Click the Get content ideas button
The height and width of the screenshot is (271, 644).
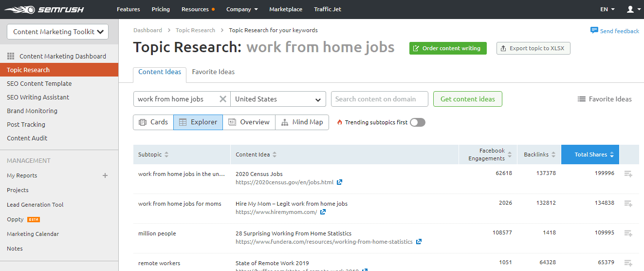tap(467, 99)
